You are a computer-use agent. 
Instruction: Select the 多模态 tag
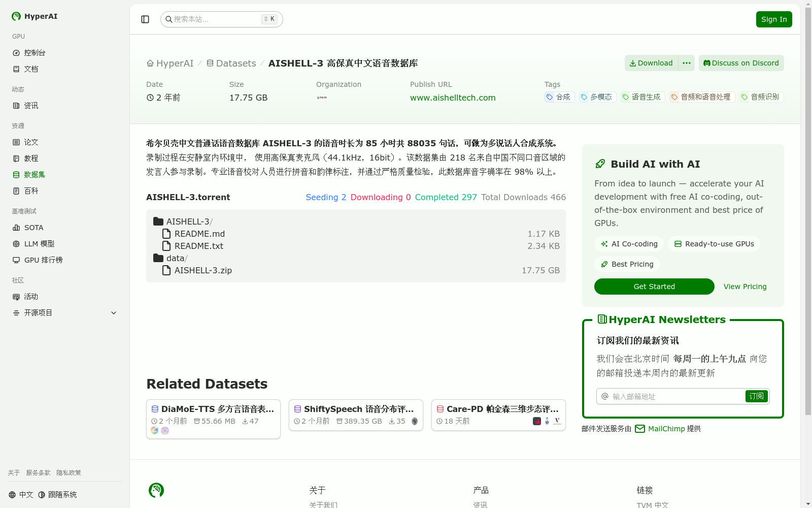coord(597,97)
